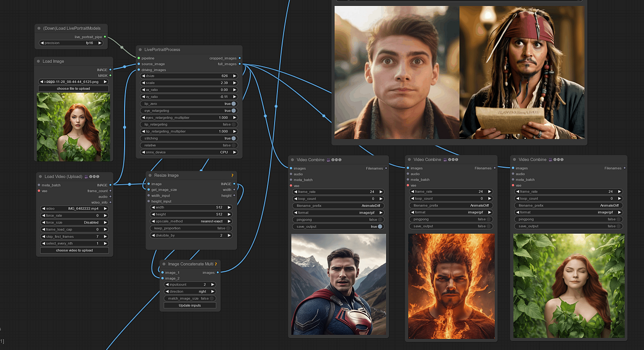Screen dimensions: 644x350
Task: Click choose video to upload
Action: point(74,250)
